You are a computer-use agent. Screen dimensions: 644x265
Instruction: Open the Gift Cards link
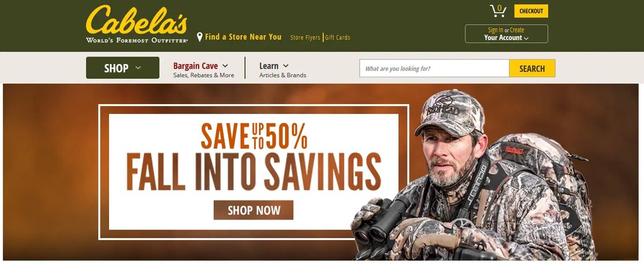(x=338, y=38)
